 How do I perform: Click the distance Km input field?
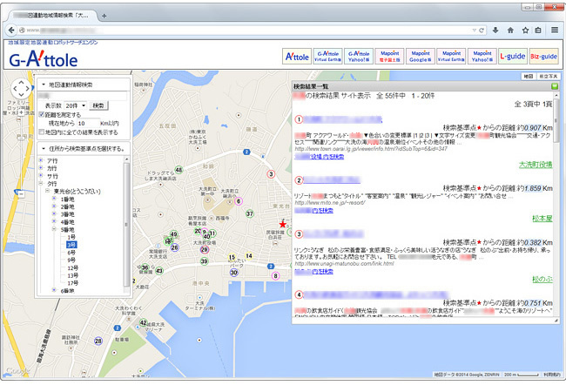[88, 123]
